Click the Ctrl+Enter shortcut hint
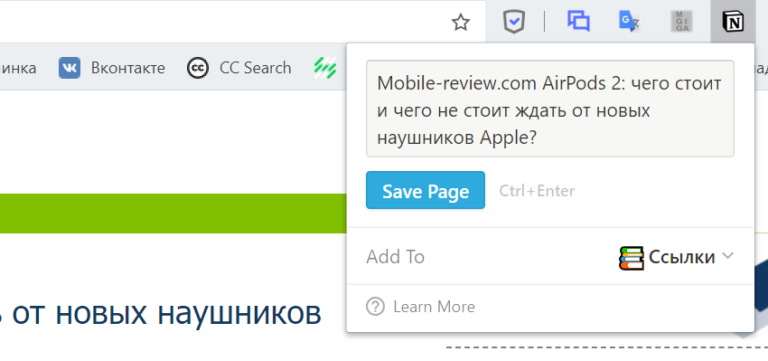 coord(537,191)
